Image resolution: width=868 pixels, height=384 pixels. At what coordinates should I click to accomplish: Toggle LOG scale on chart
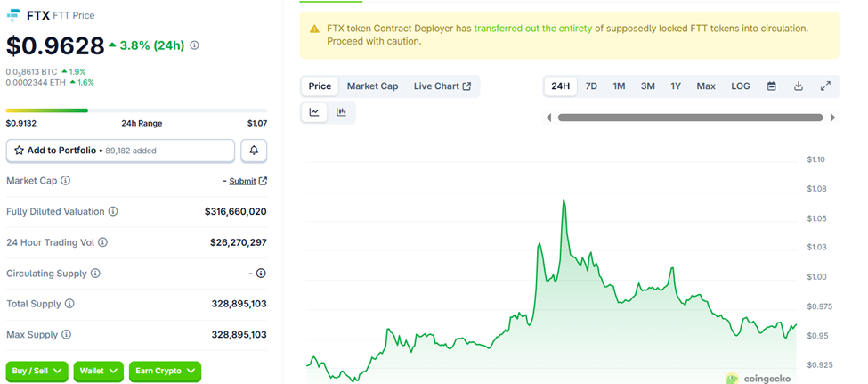741,86
